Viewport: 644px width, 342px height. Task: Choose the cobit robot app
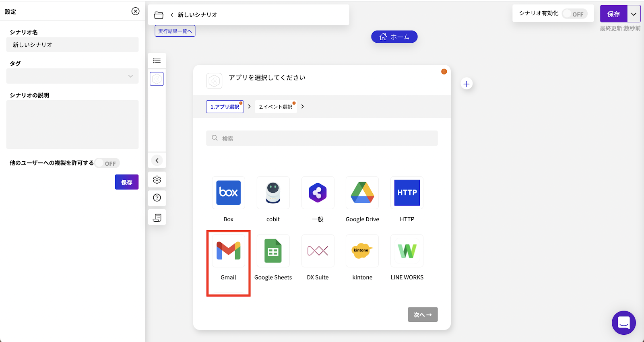pyautogui.click(x=273, y=193)
